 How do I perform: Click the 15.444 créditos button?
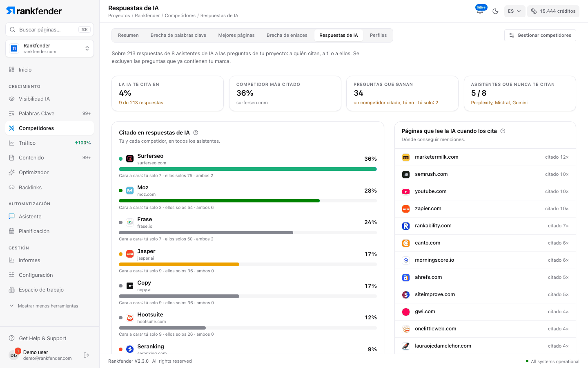553,11
